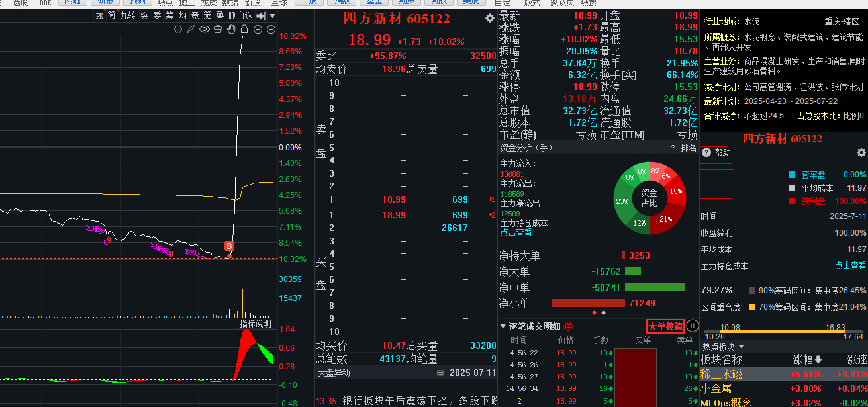Click the 简 indicator button
The image size is (868, 407).
pos(111,15)
